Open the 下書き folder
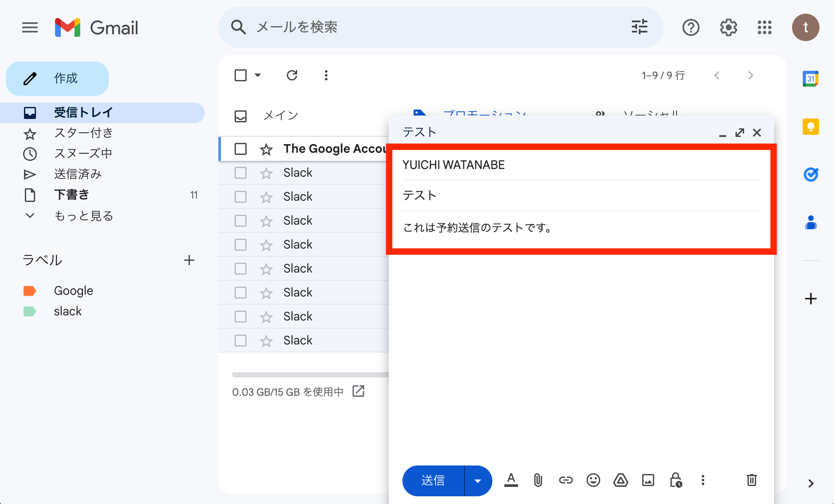Viewport: 834px width, 504px height. pyautogui.click(x=102, y=195)
